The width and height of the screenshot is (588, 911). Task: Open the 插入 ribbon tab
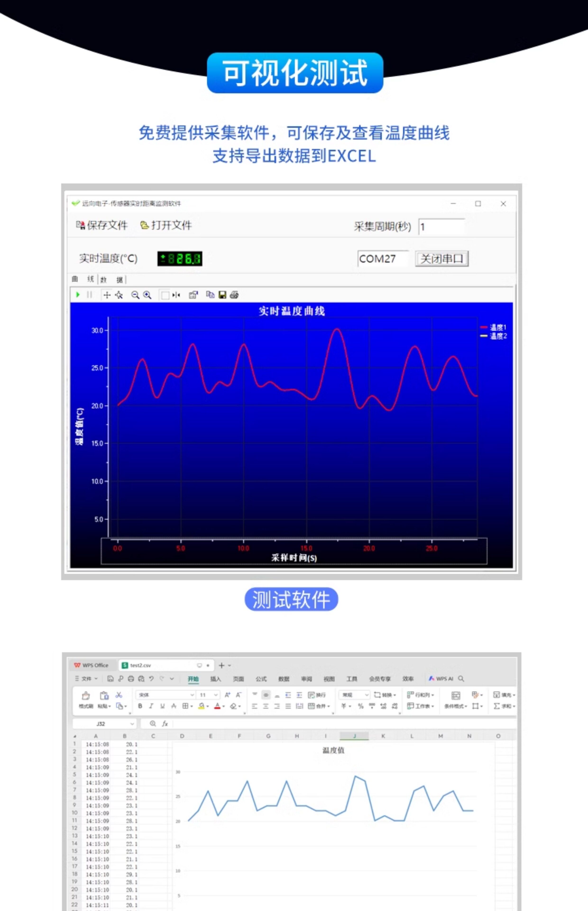click(x=216, y=679)
